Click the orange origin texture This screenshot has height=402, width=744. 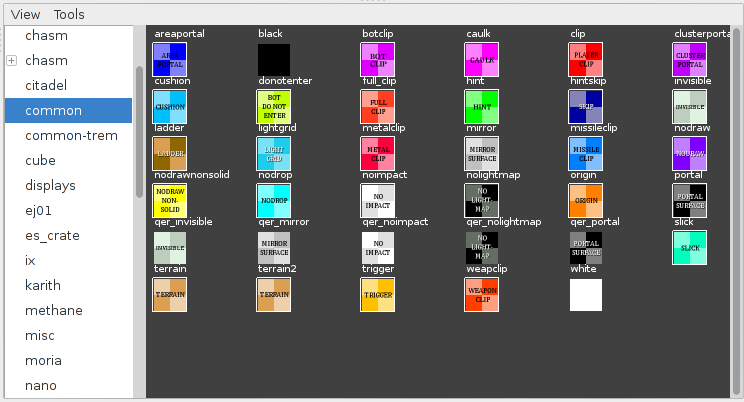coord(586,200)
